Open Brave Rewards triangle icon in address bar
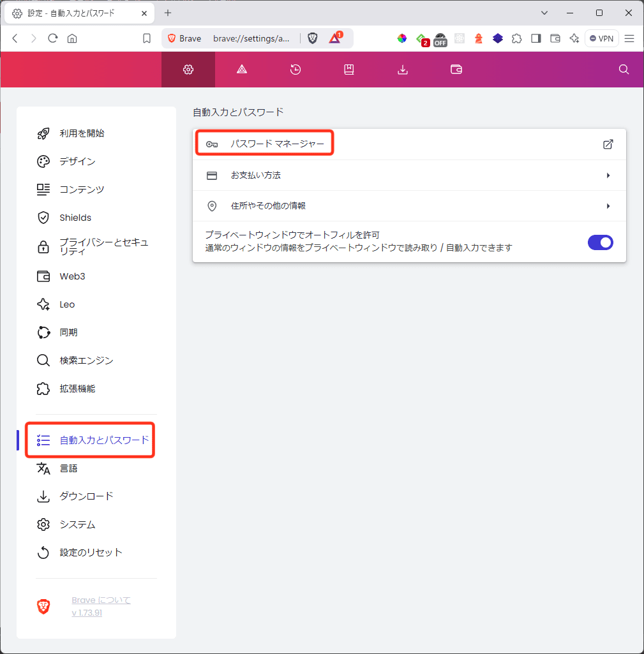 point(334,38)
